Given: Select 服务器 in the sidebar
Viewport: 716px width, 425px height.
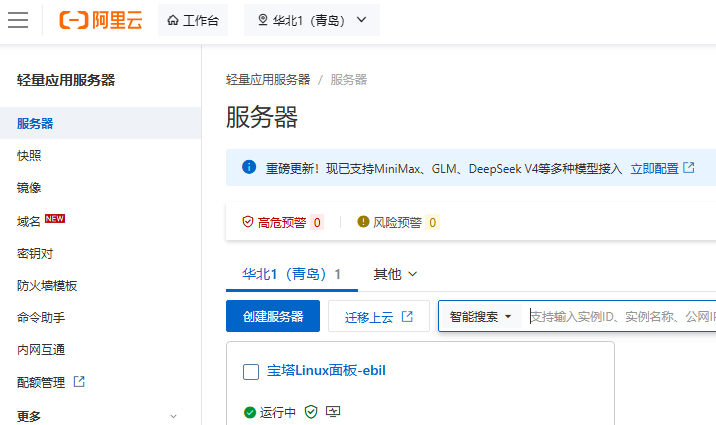Looking at the screenshot, I should (100, 123).
